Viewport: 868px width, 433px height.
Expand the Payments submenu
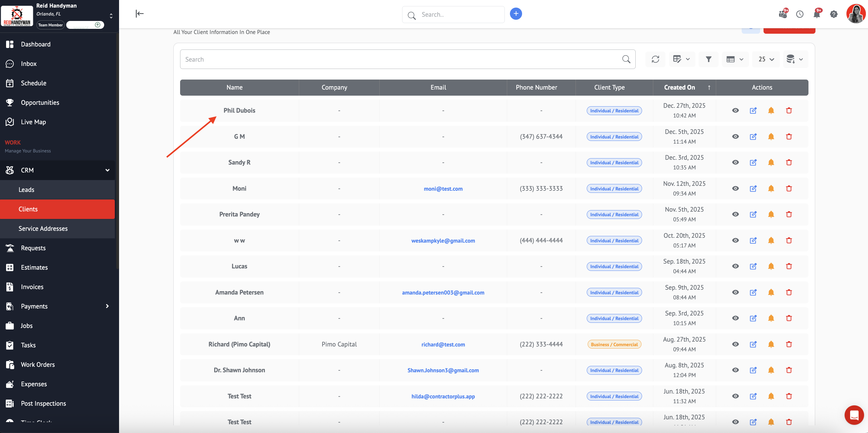tap(108, 306)
